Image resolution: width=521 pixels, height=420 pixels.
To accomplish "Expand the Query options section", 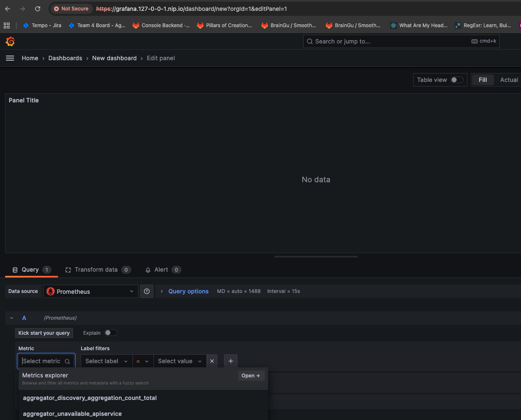I will pyautogui.click(x=162, y=291).
